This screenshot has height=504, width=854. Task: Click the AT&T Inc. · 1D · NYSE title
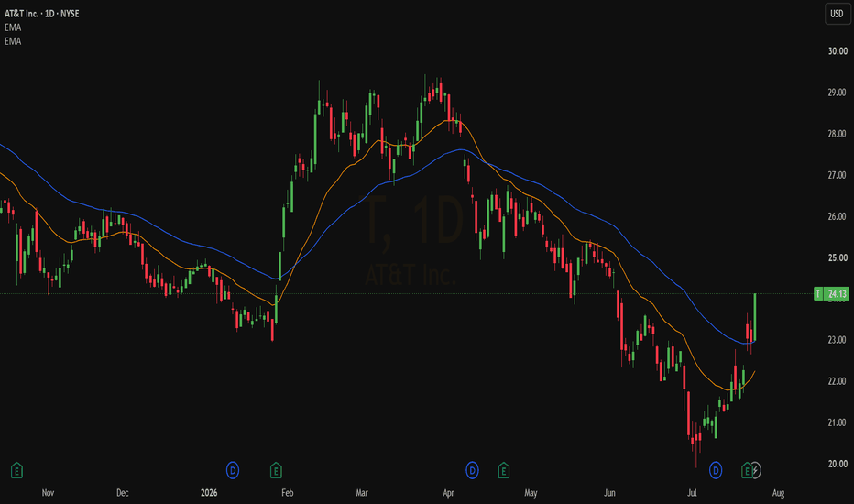click(x=42, y=14)
